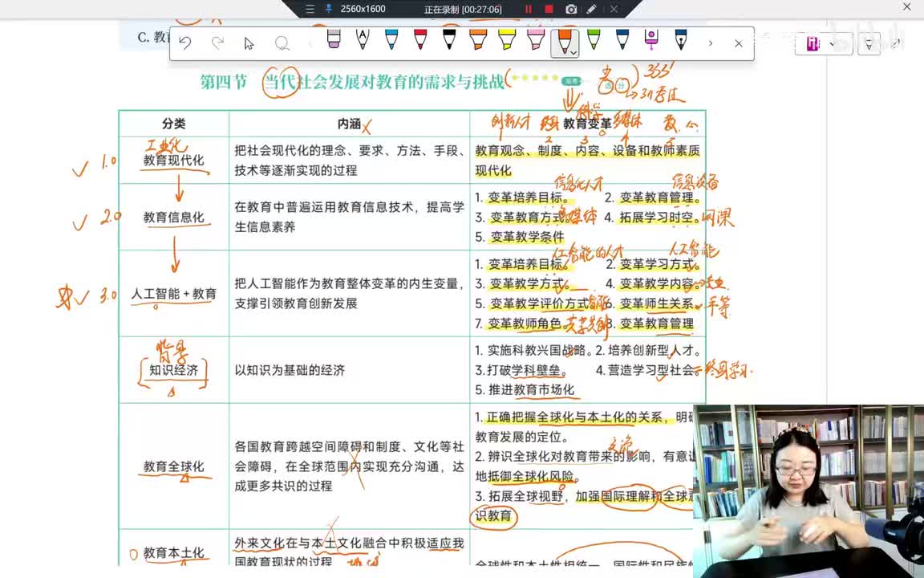
Task: Click the section title 第四节
Action: click(x=223, y=81)
